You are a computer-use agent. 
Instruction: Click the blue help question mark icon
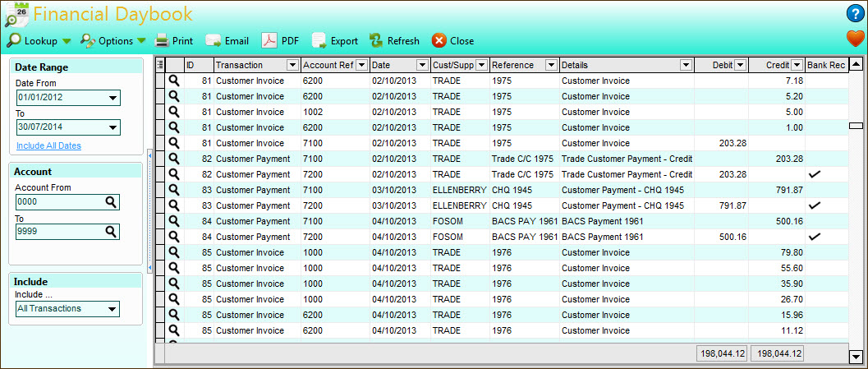coord(855,13)
